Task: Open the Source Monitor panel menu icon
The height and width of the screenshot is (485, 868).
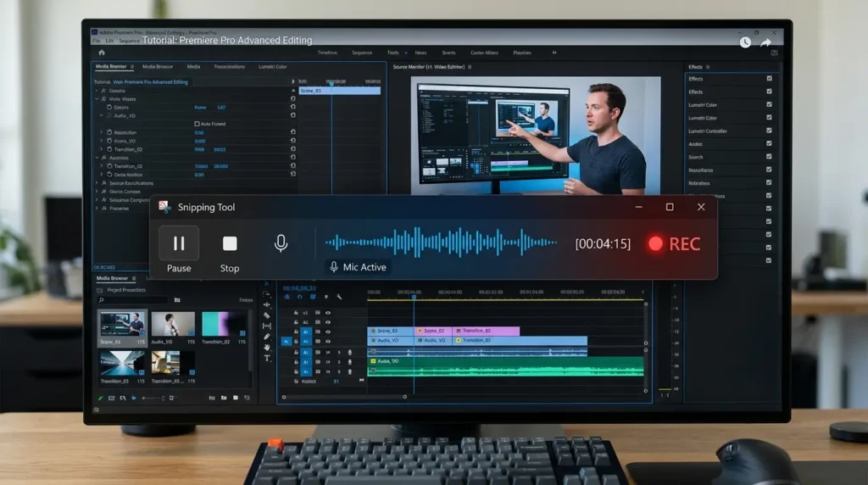Action: [x=470, y=67]
